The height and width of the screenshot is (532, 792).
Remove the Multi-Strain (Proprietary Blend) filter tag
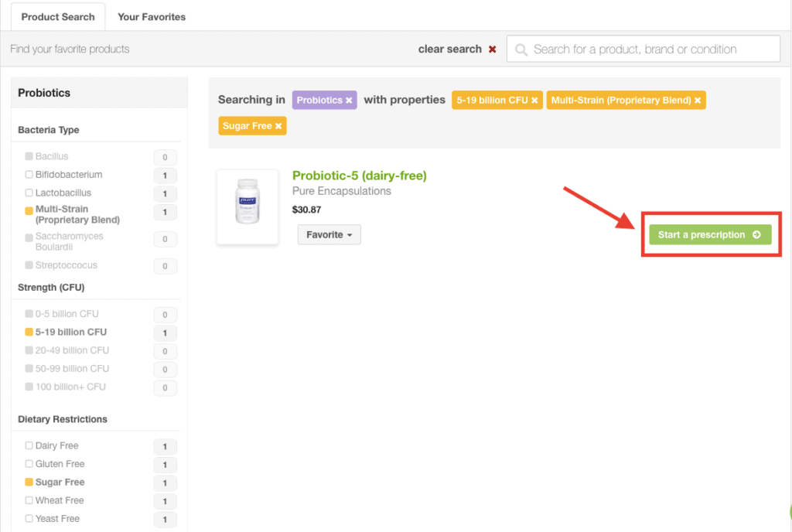tap(698, 101)
